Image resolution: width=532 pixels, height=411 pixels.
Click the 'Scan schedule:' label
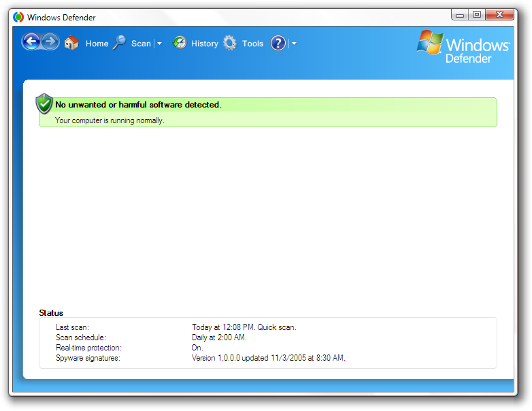coord(81,338)
